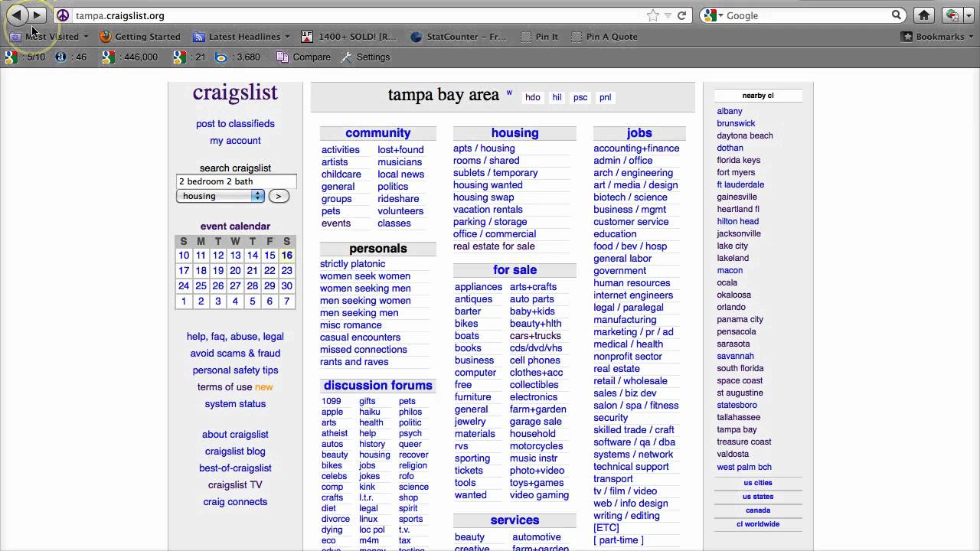The width and height of the screenshot is (980, 551).
Task: Open the jobs section heading
Action: tap(639, 133)
